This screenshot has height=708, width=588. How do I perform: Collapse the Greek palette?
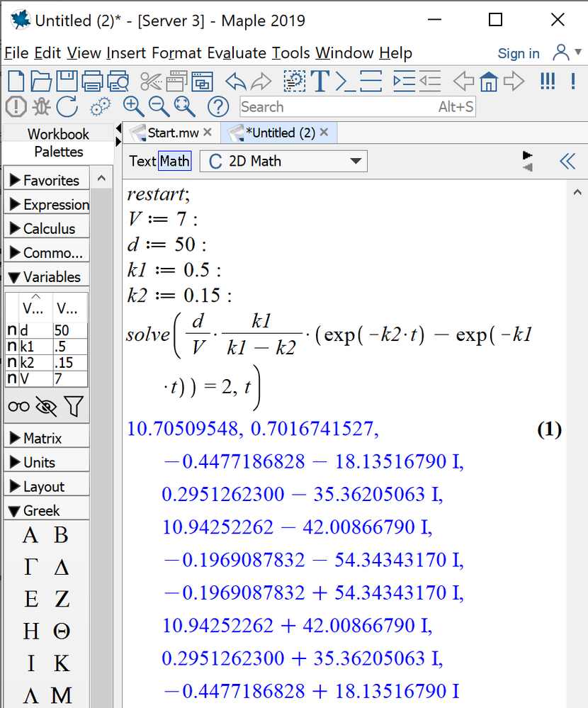pyautogui.click(x=47, y=511)
